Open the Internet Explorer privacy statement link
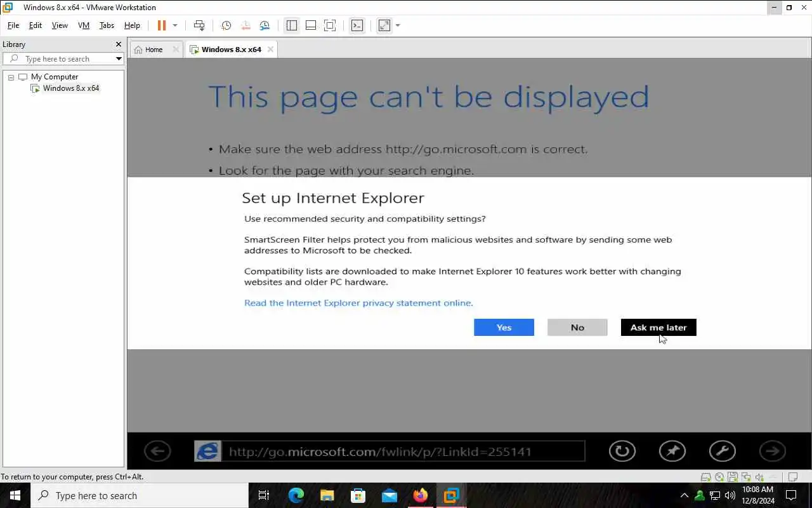 tap(358, 303)
